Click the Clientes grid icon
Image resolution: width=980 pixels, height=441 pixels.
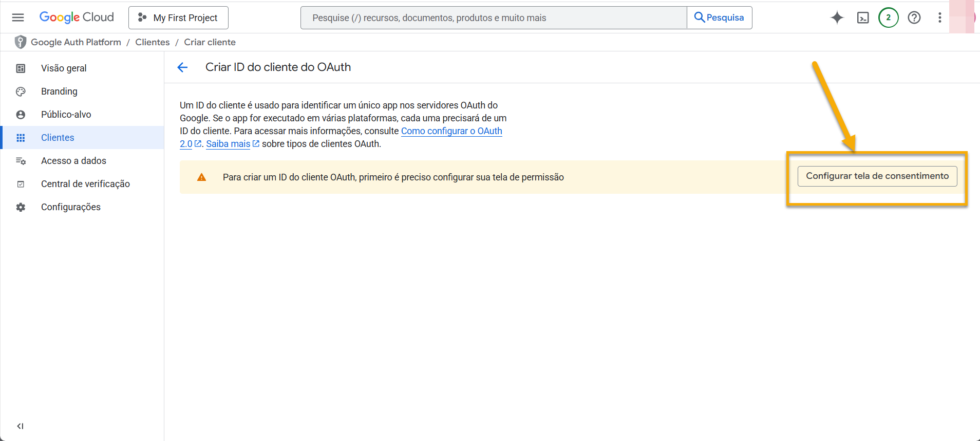(21, 138)
